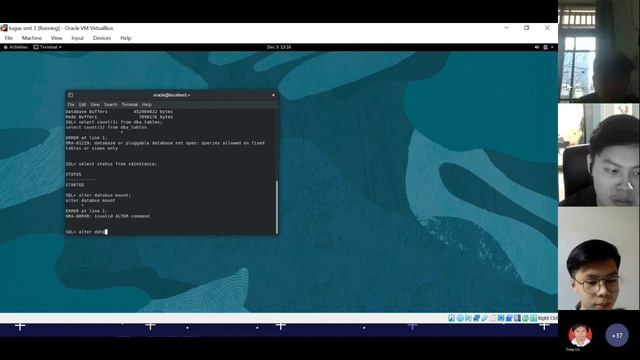
Task: Open the VirtualBox View menu
Action: (x=56, y=38)
